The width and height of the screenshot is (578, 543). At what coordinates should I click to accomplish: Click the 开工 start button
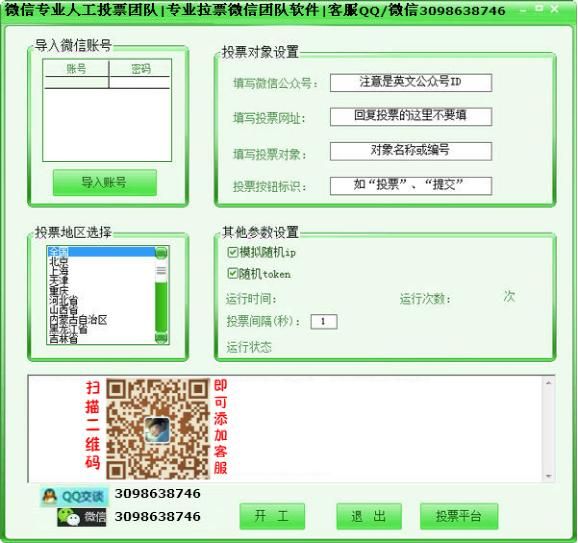coord(272,516)
